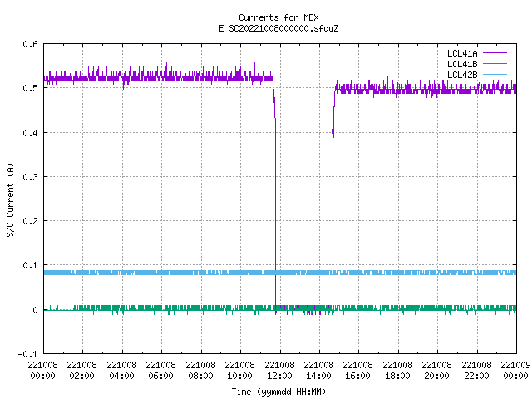
Task: Select the LCL42B legend label
Action: 462,75
